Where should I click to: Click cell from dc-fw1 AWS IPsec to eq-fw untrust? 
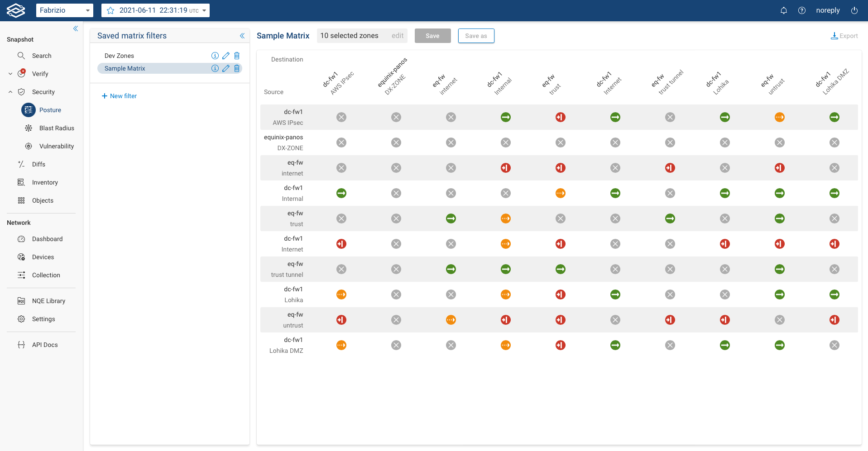tap(779, 117)
